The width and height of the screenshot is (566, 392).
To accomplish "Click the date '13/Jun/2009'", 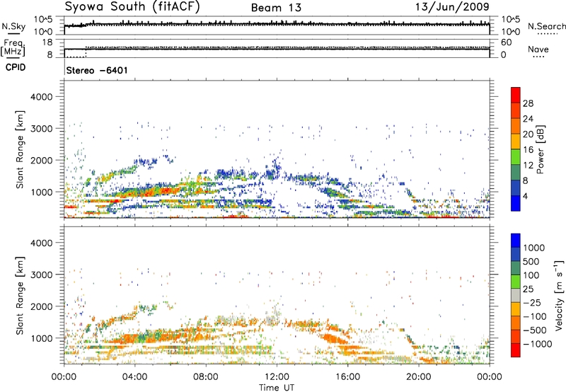I will click(x=452, y=6).
